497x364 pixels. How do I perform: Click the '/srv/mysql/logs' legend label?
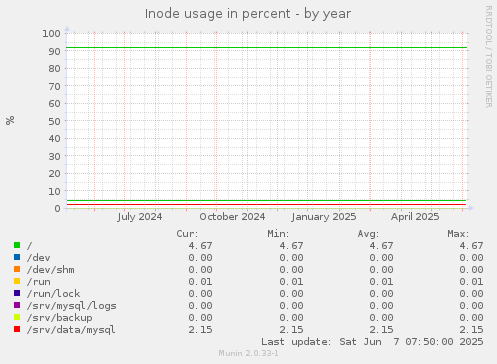pos(72,306)
